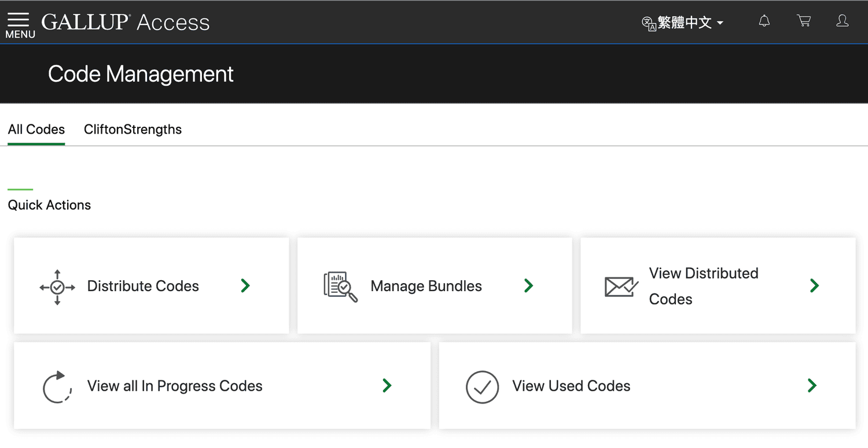Open the View Distributed Codes label

[704, 286]
